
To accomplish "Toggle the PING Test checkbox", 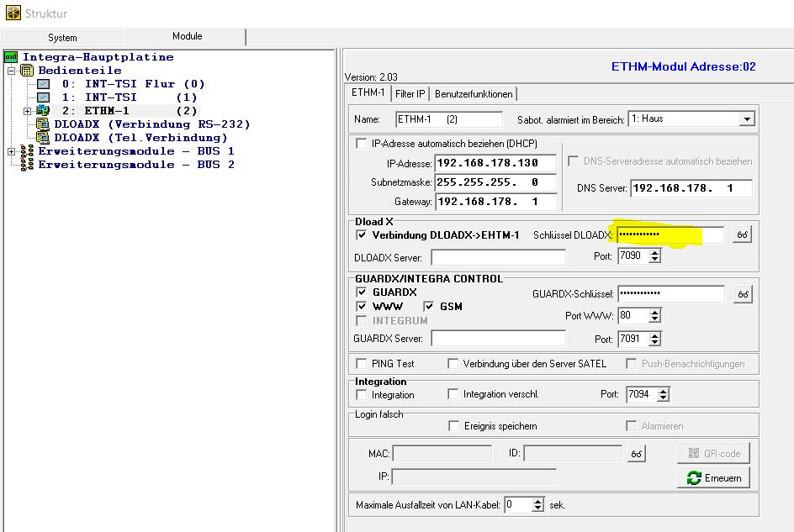I will click(363, 364).
